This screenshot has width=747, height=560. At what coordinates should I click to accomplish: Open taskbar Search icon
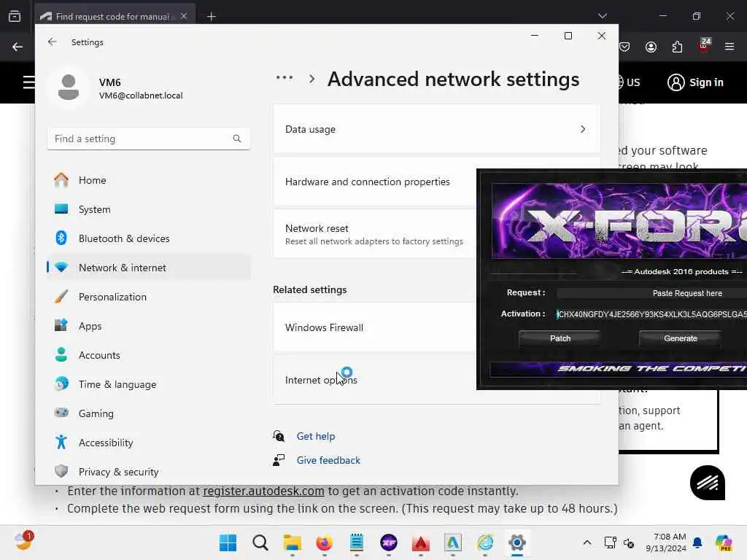click(260, 542)
